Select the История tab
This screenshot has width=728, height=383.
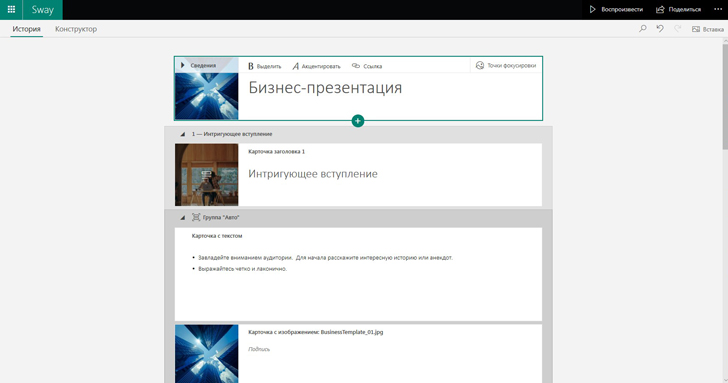pyautogui.click(x=26, y=29)
